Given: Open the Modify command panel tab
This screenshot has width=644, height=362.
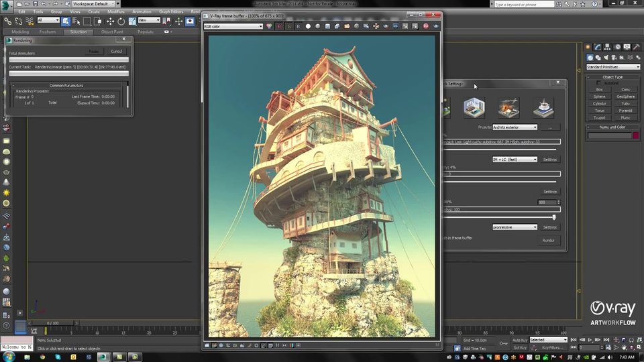Looking at the screenshot, I should [598, 47].
